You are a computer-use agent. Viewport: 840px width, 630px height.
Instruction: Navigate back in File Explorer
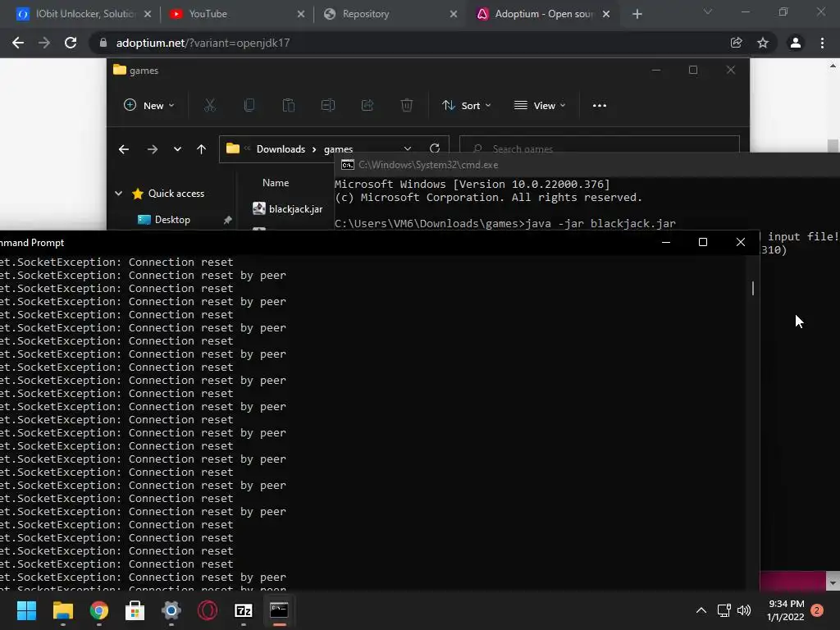(124, 149)
